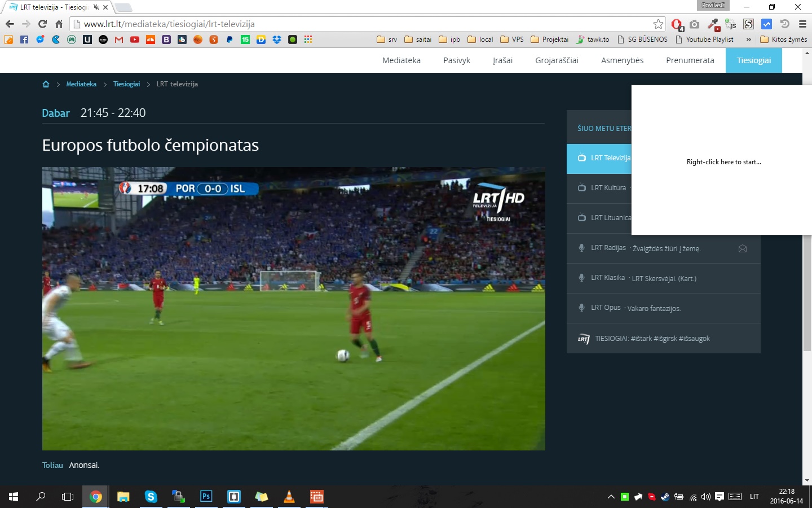Viewport: 812px width, 508px height.
Task: Bookmark this page with the star icon
Action: click(x=658, y=24)
